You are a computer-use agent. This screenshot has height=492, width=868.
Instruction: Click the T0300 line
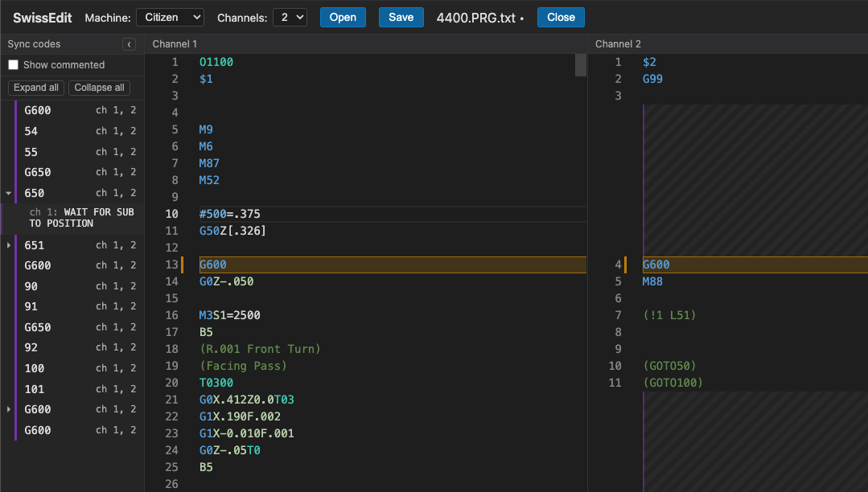tap(216, 383)
